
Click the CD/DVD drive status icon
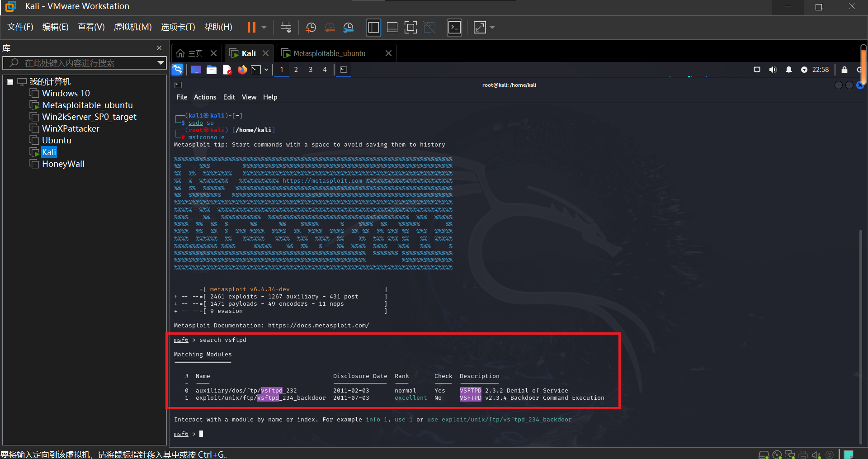(x=777, y=454)
